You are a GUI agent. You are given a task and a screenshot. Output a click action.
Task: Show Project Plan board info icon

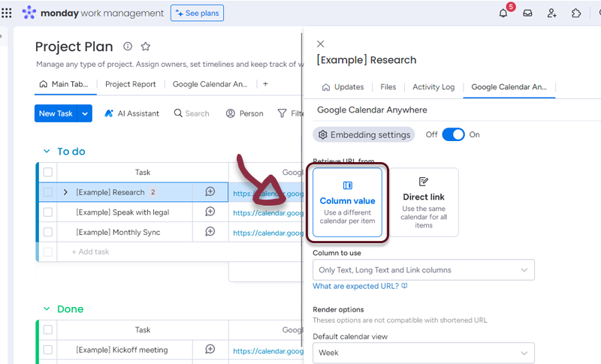128,47
